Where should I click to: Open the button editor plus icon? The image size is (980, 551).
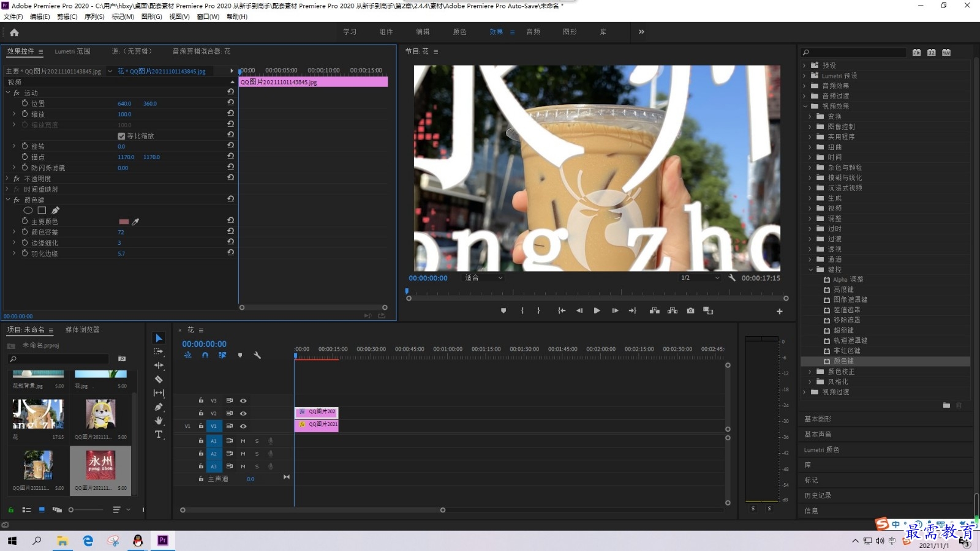click(x=780, y=312)
